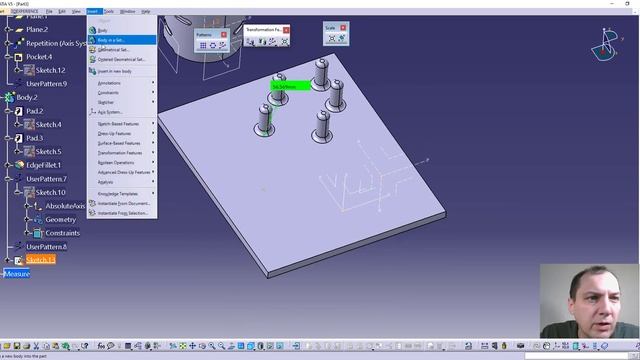Click the Fit All In icon

pos(182,346)
